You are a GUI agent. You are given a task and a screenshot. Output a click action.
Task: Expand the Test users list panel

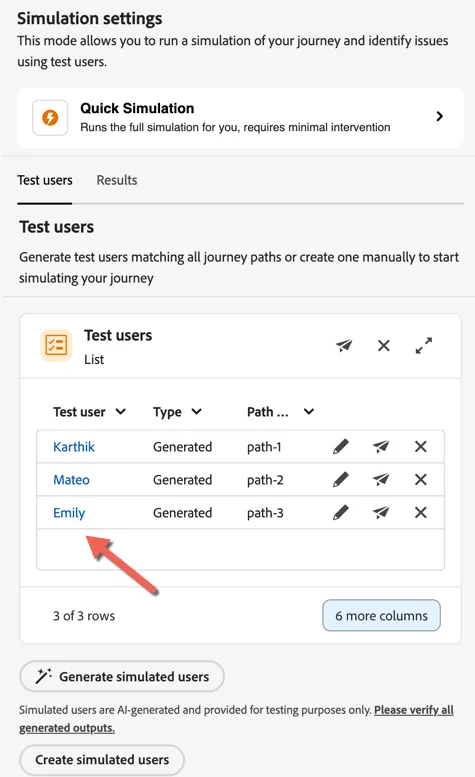(423, 345)
